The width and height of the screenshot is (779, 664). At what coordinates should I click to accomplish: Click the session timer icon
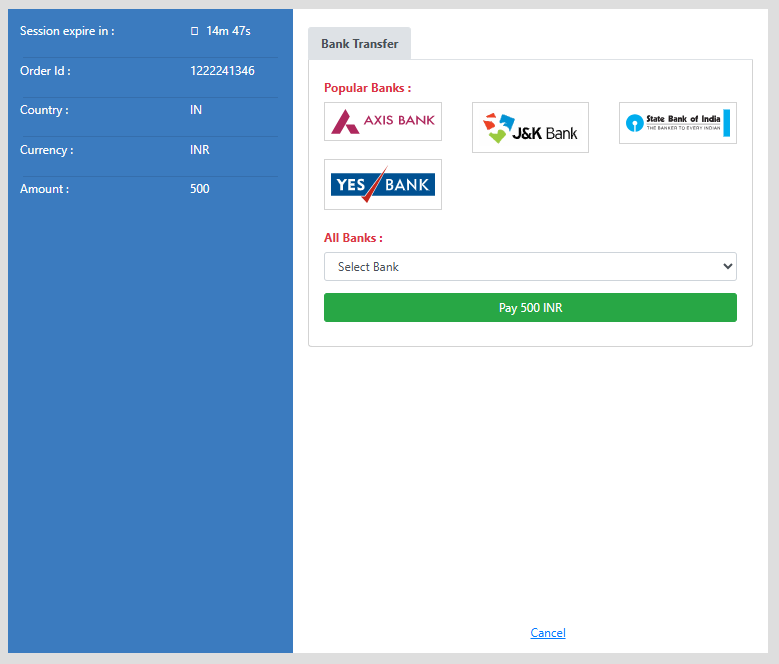click(x=194, y=31)
